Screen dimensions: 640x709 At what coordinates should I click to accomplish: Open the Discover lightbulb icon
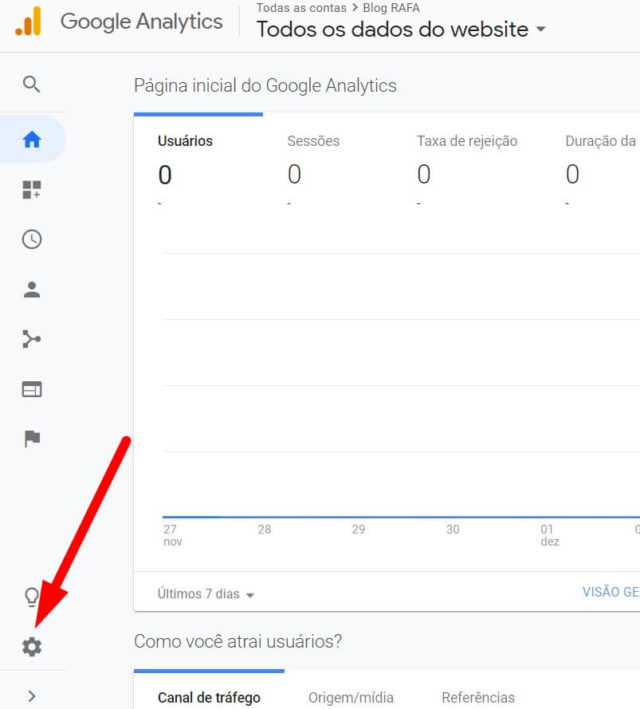tap(32, 597)
